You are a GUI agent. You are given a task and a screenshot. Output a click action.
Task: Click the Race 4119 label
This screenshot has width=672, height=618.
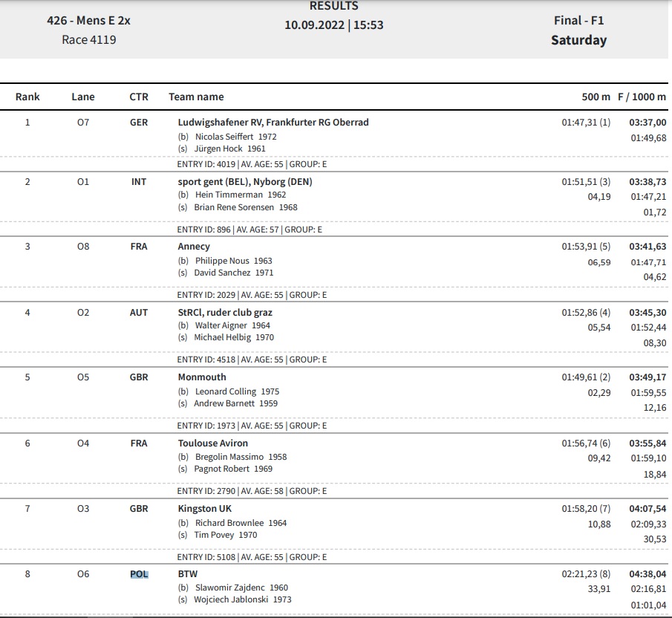88,40
